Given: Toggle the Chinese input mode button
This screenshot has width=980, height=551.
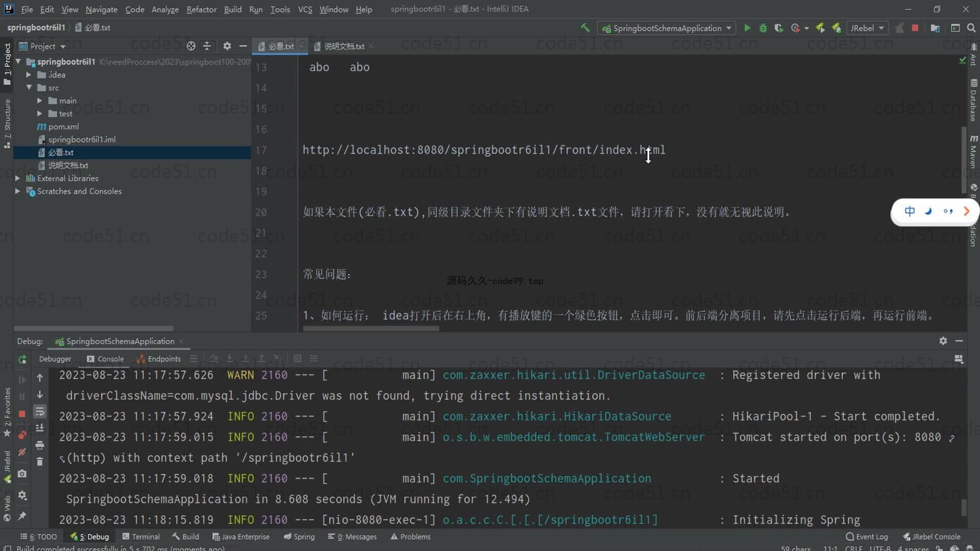Looking at the screenshot, I should [910, 211].
